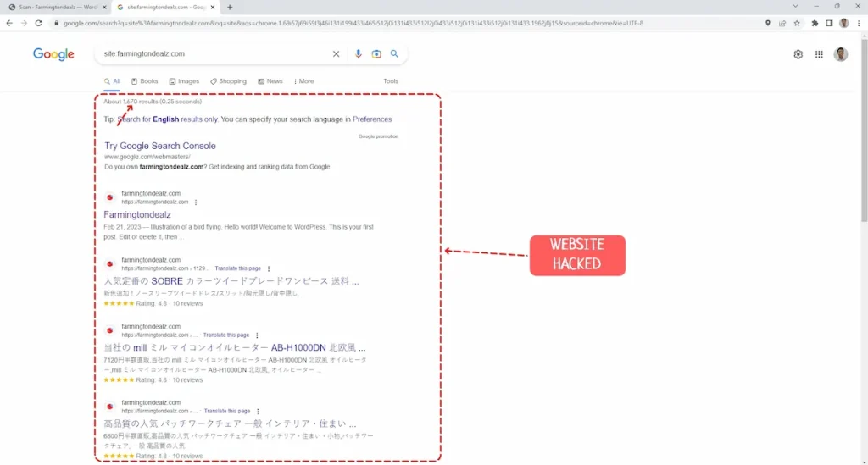
Task: Select the Images search tab
Action: pos(184,81)
